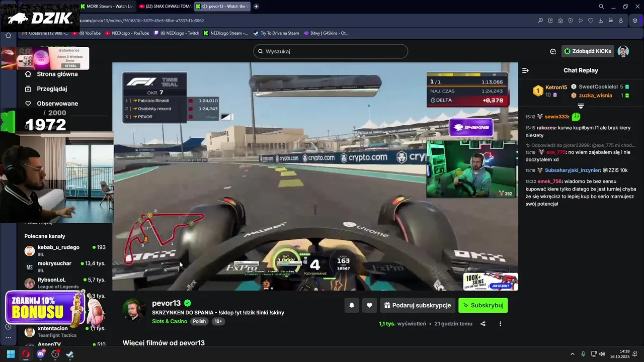644x362 pixels.
Task: Click chat username emek_756
Action: tap(549, 182)
